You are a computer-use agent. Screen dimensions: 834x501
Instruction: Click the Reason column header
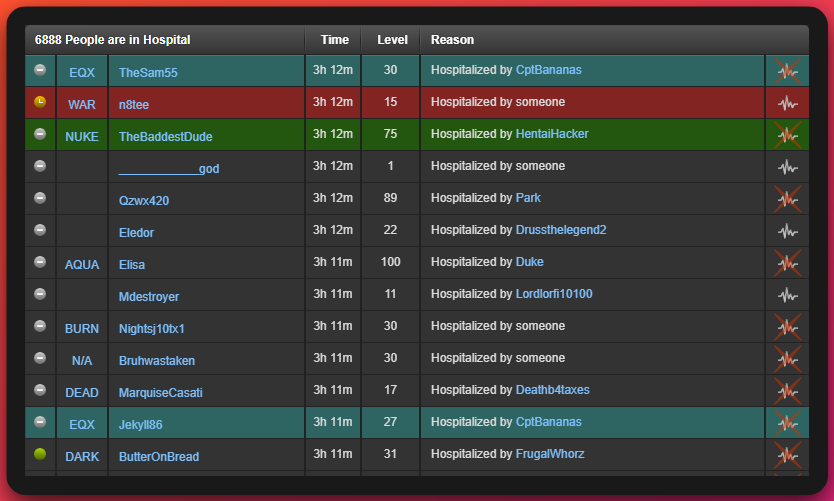(x=452, y=40)
